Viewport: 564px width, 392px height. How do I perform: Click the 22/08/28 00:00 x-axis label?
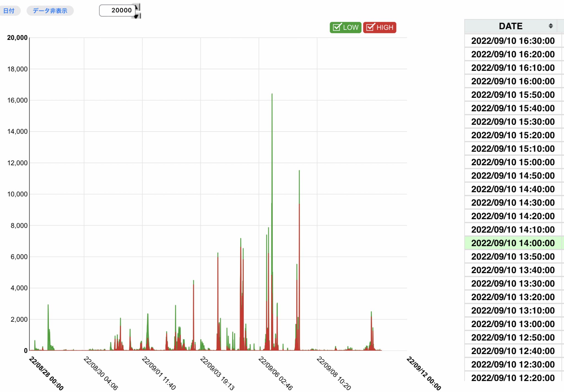click(x=46, y=373)
